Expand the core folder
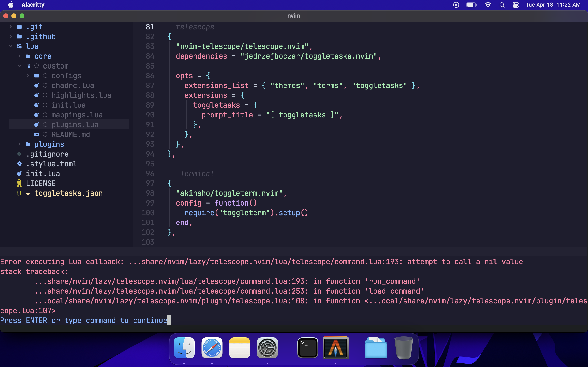The image size is (588, 367). (19, 56)
